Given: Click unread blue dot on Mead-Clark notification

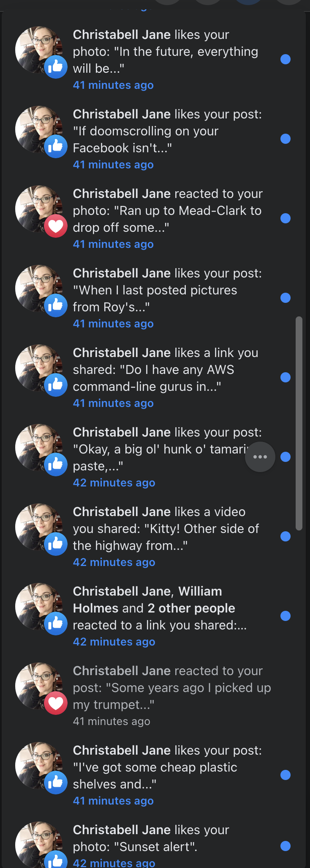Looking at the screenshot, I should 286,218.
